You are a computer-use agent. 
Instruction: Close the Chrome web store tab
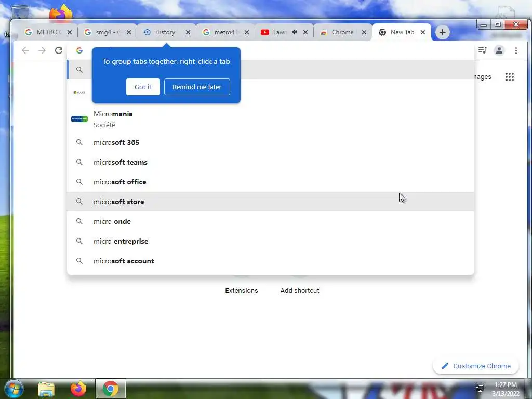364,32
